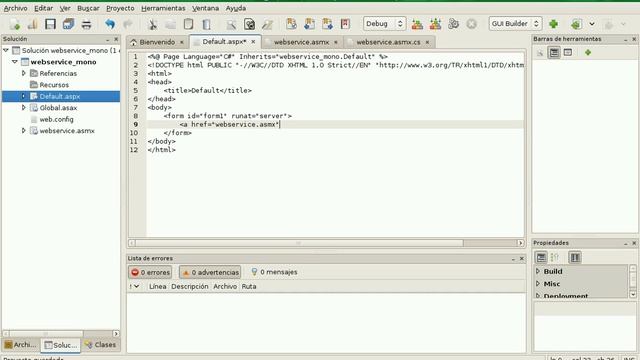640x360 pixels.
Task: Switch to the Archi... pad tab
Action: click(x=20, y=345)
